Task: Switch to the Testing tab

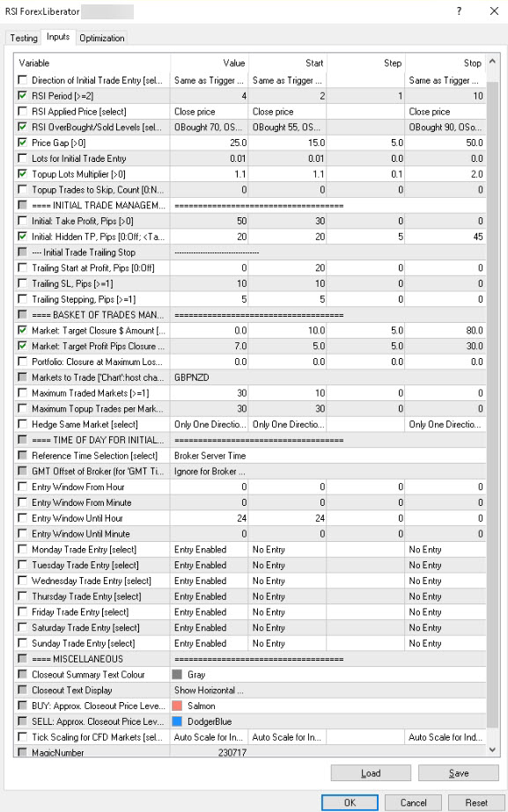Action: click(24, 38)
